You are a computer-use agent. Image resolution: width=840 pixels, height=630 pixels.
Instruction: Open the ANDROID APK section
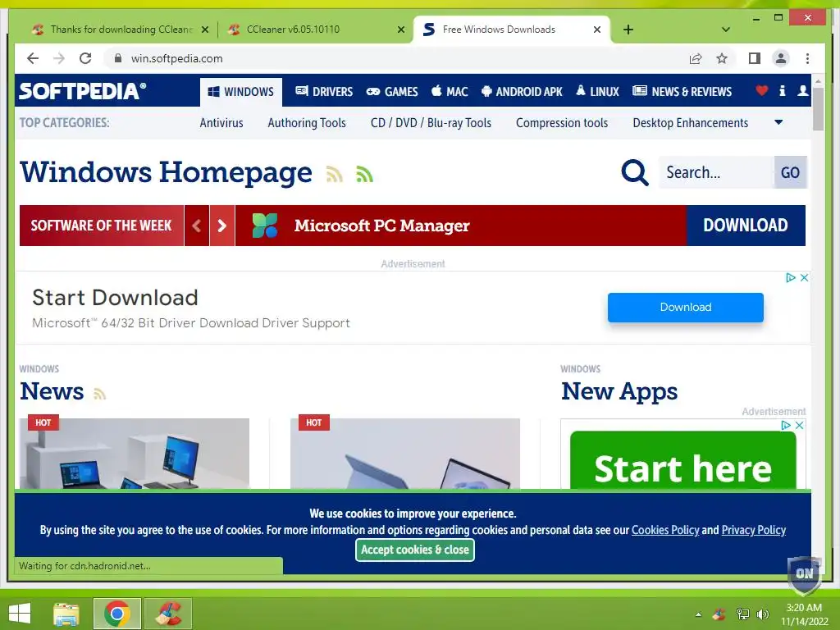point(522,92)
